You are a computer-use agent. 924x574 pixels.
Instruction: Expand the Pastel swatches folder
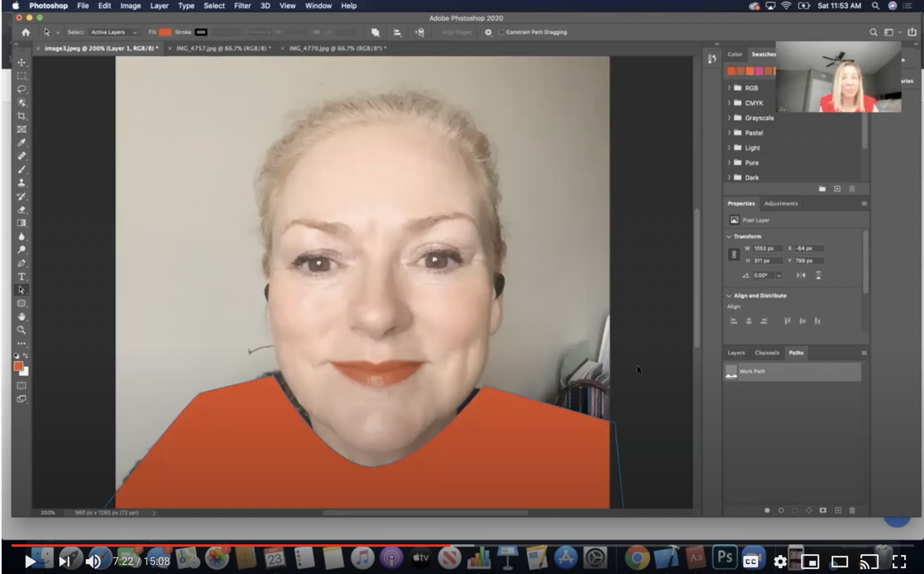729,133
